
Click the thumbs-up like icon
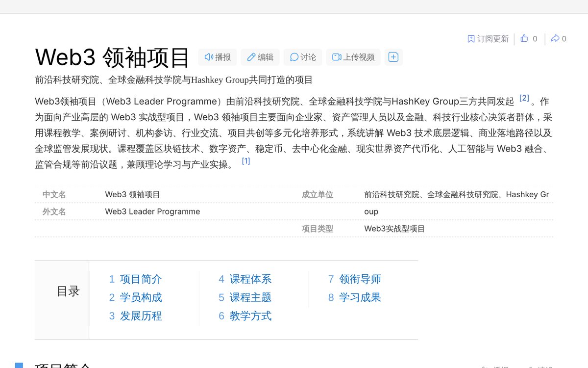point(524,38)
